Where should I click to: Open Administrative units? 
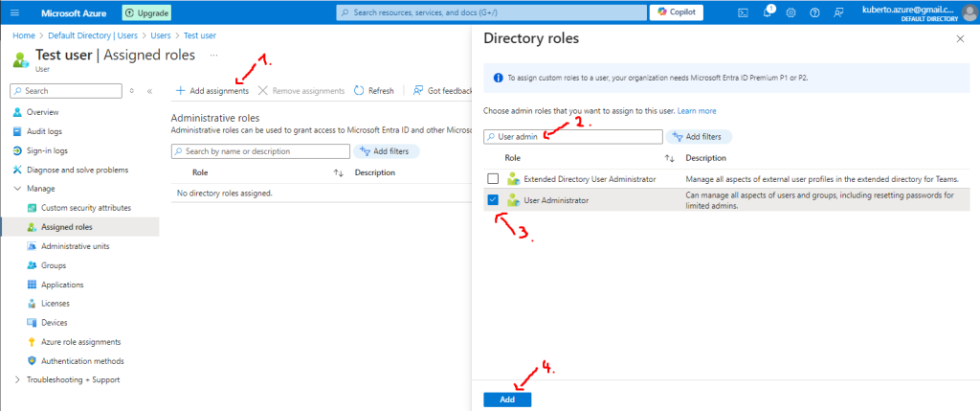tap(75, 246)
